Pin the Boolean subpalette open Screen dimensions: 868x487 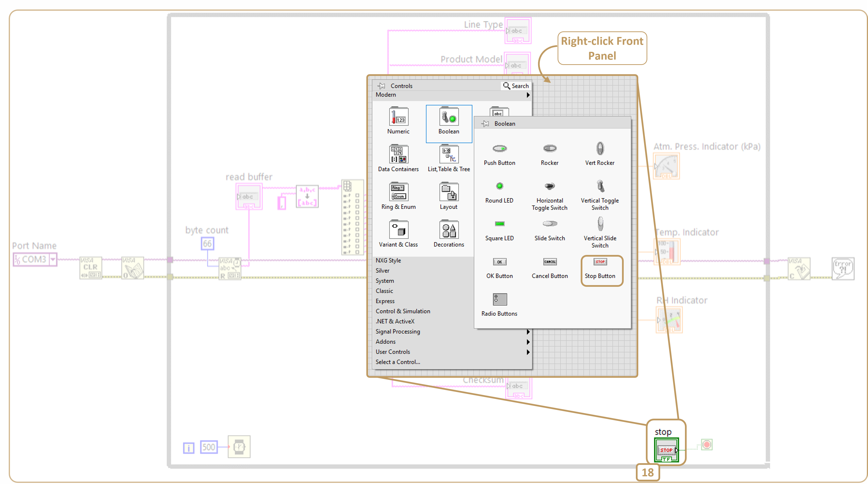[x=485, y=123]
